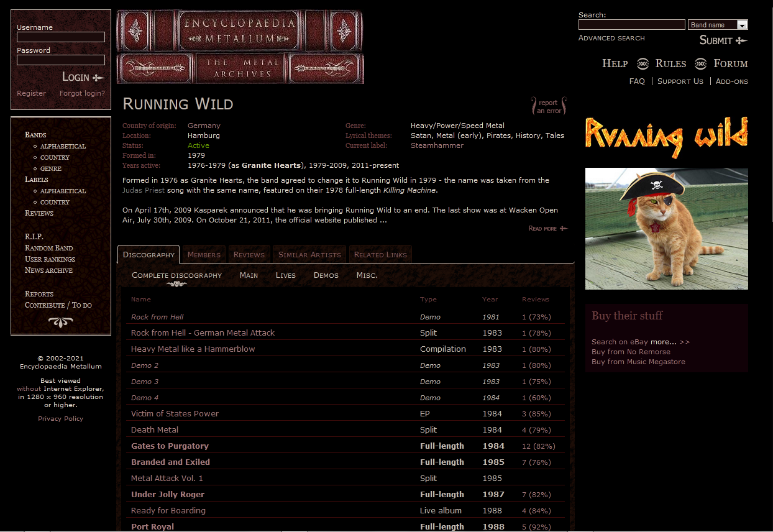Open the Support Us link

(680, 81)
